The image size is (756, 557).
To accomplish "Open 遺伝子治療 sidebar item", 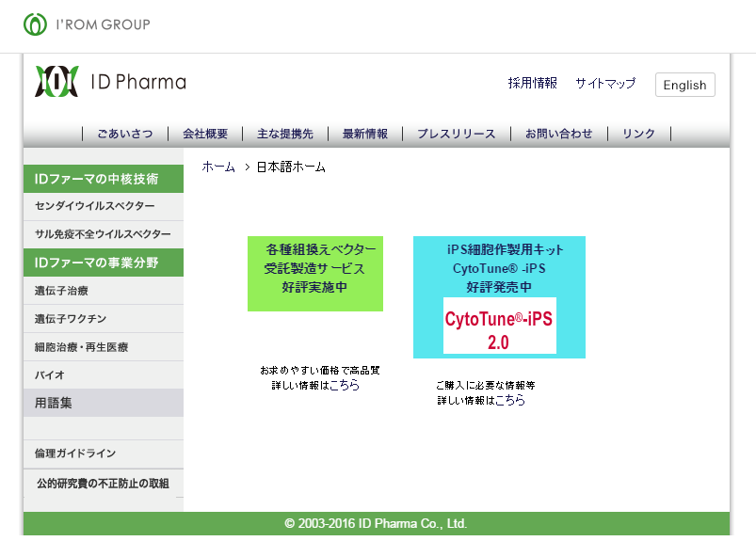I will point(104,291).
